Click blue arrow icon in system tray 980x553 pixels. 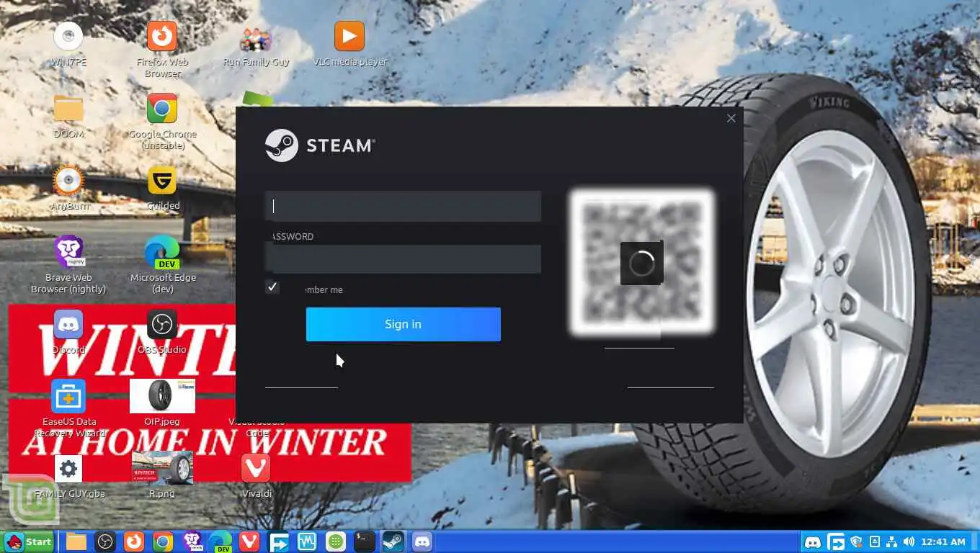[x=836, y=541]
